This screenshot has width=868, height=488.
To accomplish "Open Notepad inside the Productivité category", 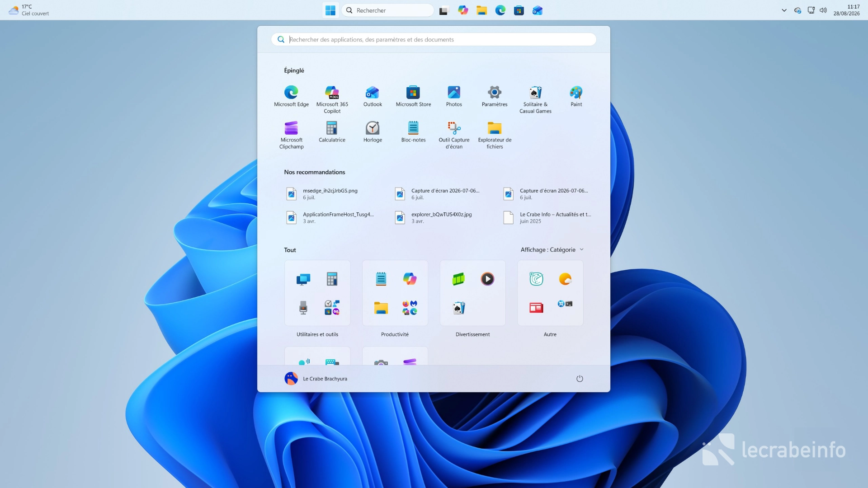I will coord(381,279).
